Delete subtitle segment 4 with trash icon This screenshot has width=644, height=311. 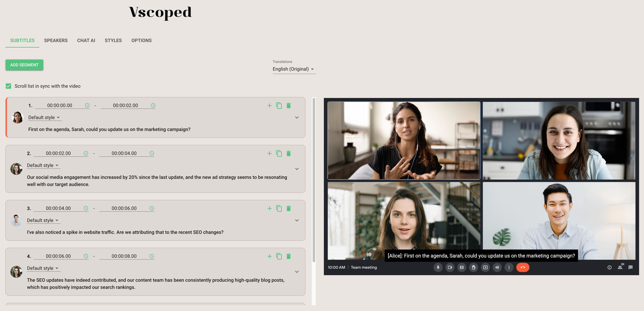tap(288, 256)
